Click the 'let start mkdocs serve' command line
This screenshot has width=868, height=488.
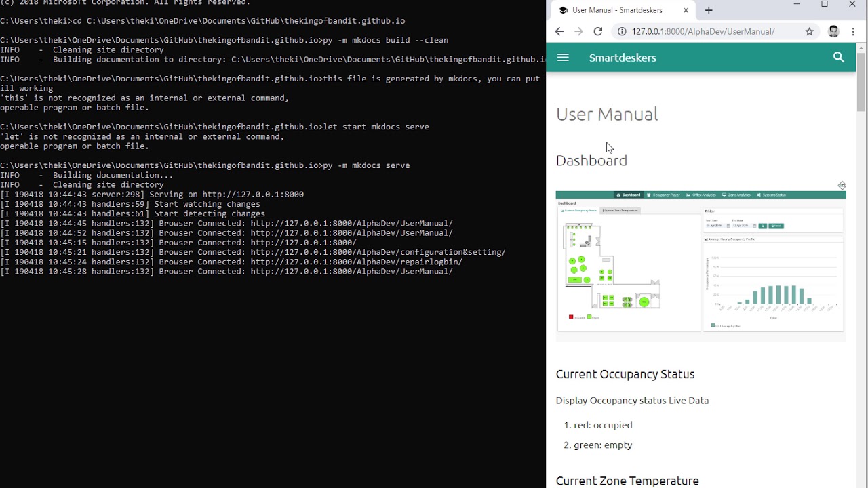coord(214,127)
